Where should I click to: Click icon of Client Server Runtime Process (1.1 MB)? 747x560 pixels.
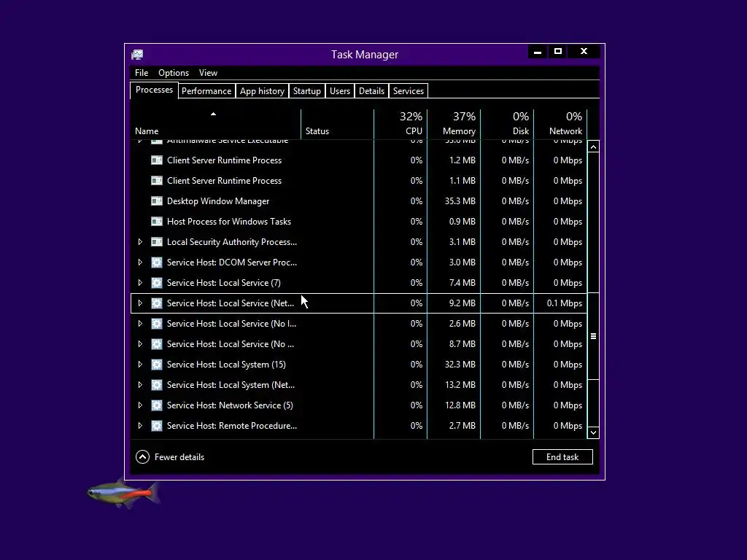157,181
